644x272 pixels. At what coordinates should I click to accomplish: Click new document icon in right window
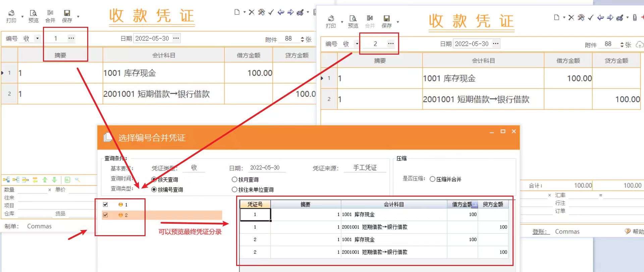tap(556, 17)
